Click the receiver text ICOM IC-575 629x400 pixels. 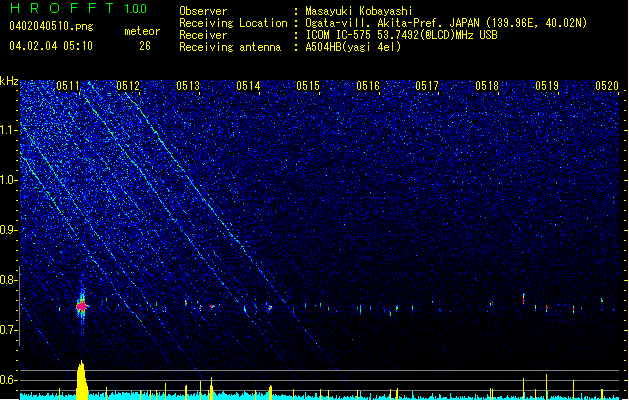[x=340, y=35]
